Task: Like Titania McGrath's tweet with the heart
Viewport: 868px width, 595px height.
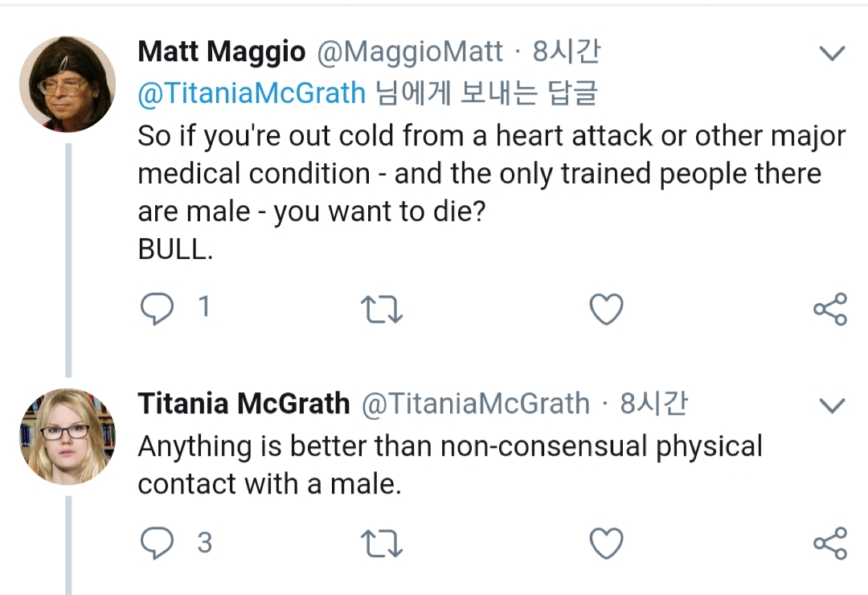Action: point(606,544)
